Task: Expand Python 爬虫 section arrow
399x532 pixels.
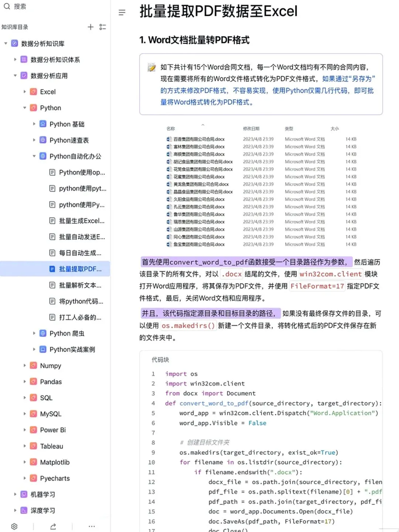Action: coord(34,333)
